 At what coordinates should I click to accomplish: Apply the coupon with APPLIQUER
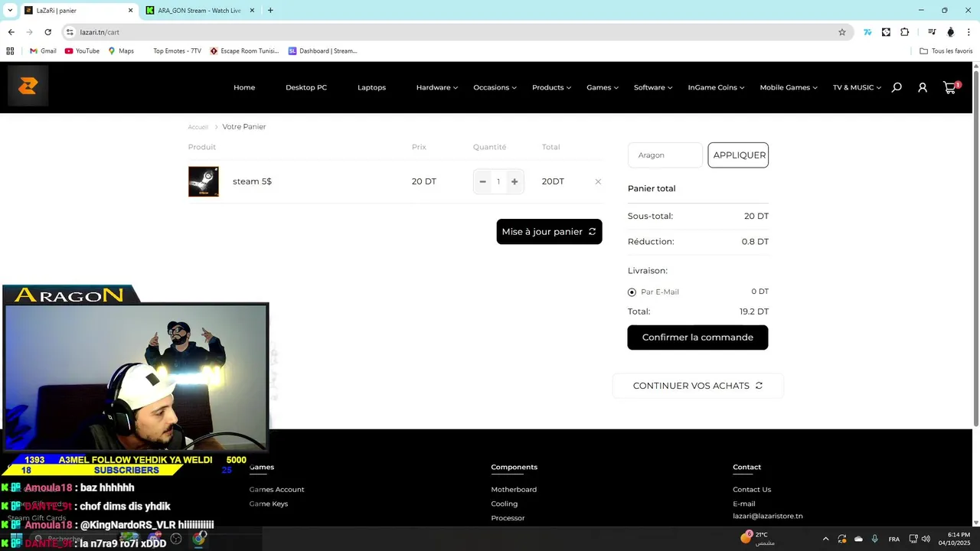[x=738, y=155]
